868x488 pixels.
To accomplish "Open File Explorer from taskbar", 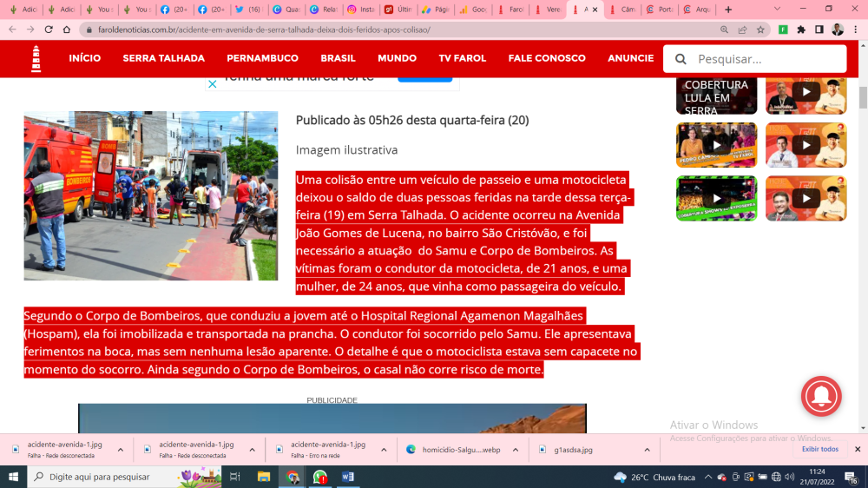I will 264,477.
